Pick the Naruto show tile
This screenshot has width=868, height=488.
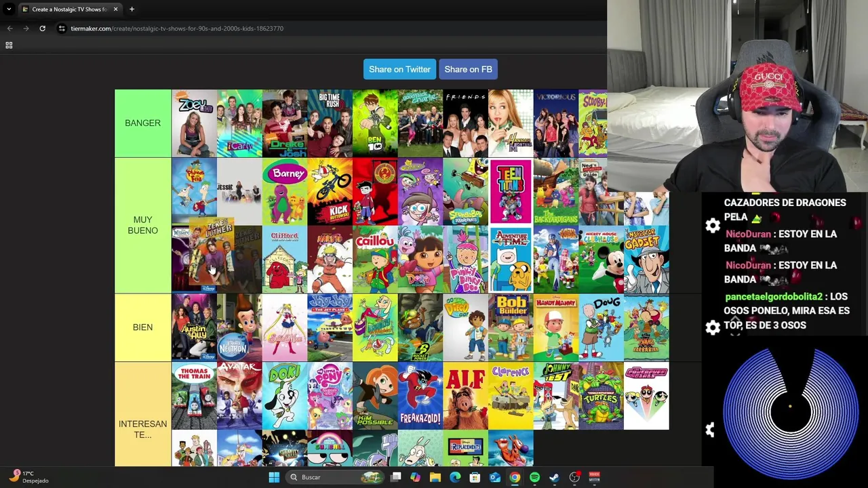click(x=330, y=260)
